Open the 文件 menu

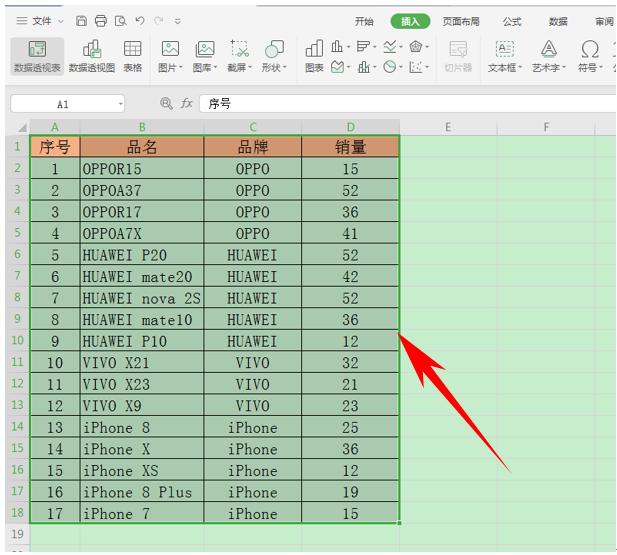click(41, 21)
